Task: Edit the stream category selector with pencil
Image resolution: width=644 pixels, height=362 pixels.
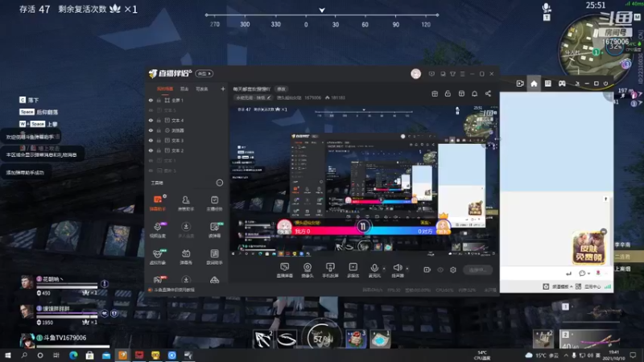Action: [254, 97]
